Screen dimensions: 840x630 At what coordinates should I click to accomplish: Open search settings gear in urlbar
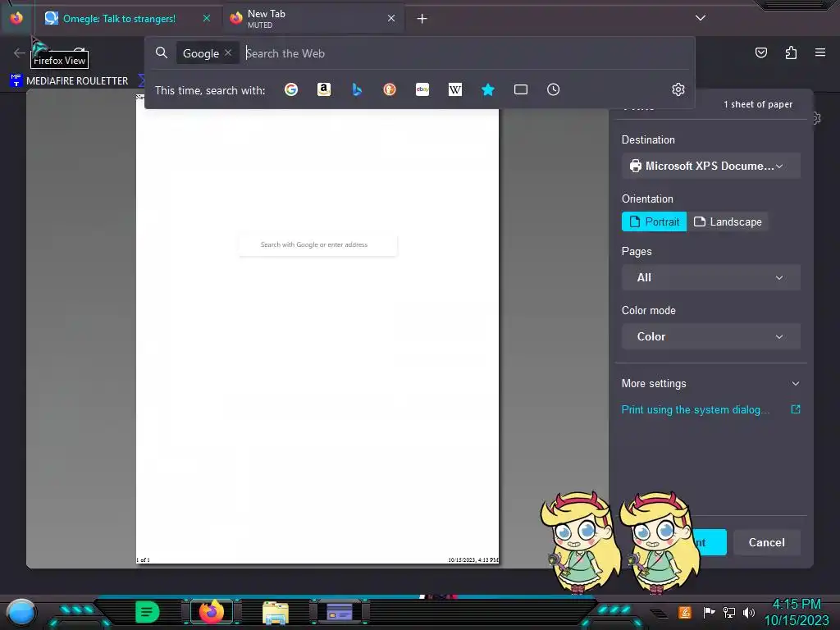678,89
